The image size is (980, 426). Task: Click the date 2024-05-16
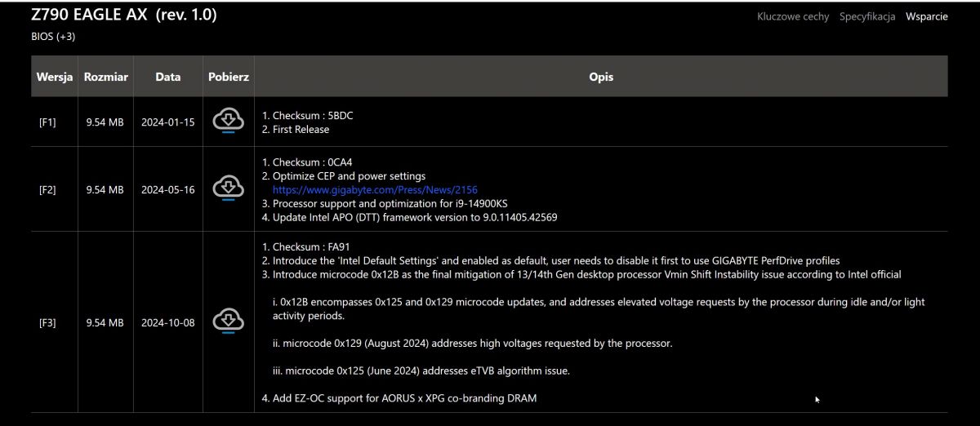tap(167, 189)
